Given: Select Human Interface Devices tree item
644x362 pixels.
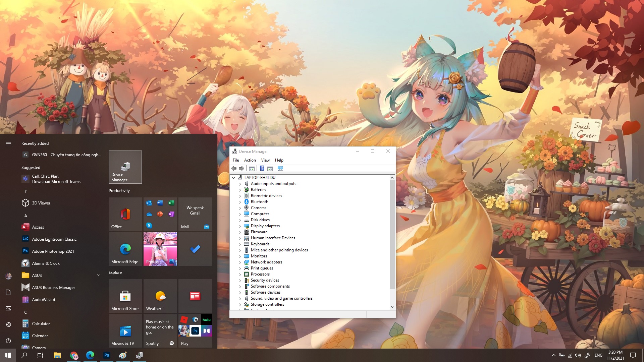Looking at the screenshot, I should pos(273,238).
